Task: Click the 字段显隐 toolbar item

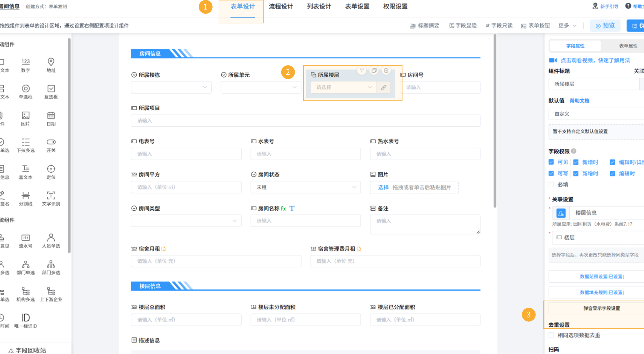Action: coord(463,26)
